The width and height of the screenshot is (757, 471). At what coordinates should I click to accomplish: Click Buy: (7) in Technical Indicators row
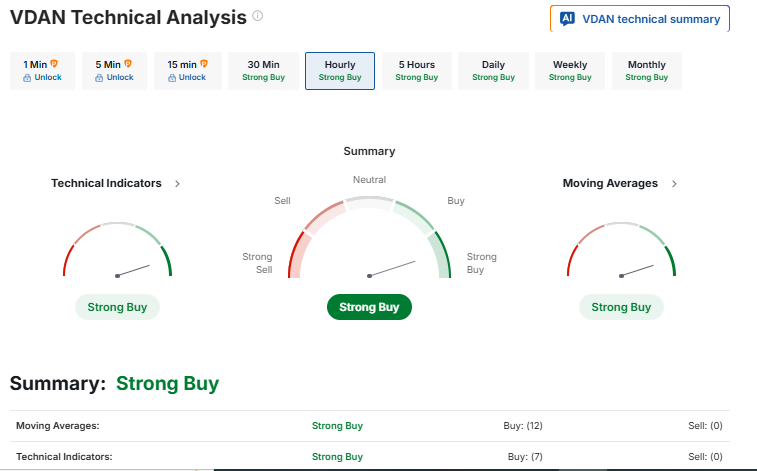525,457
